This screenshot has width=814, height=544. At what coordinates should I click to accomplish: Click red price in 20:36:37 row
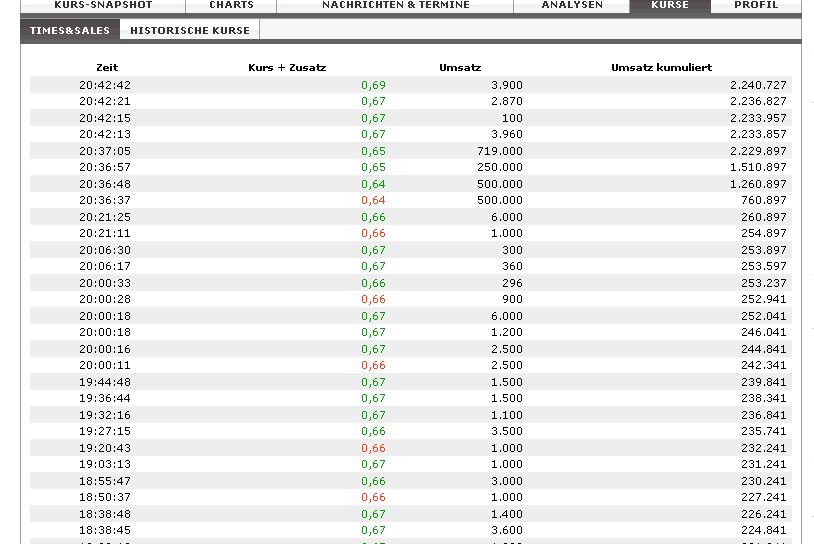point(373,200)
